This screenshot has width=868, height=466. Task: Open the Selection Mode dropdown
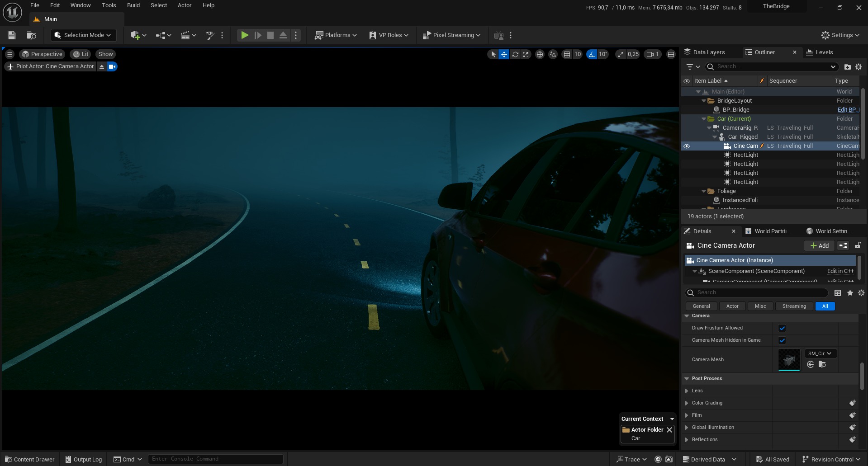(83, 35)
